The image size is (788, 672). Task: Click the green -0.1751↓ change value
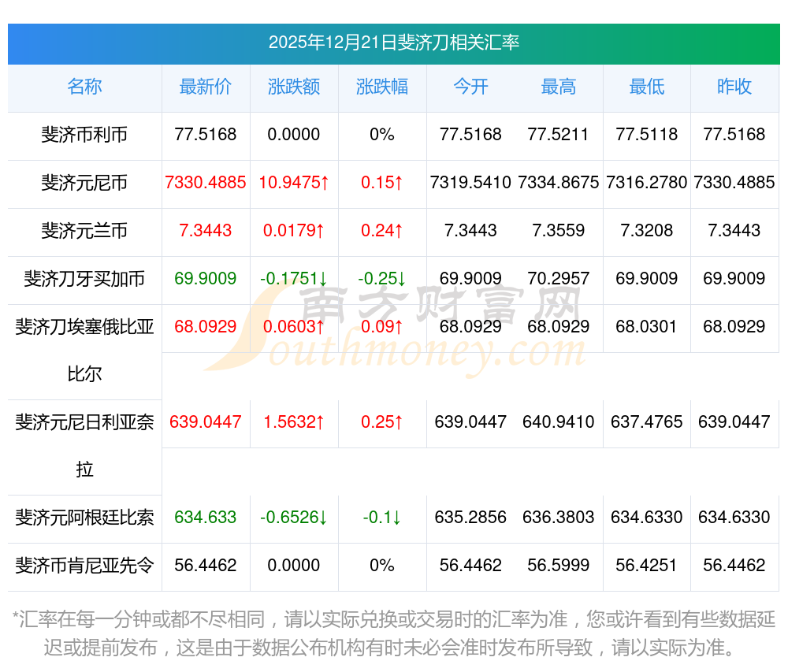(x=294, y=279)
